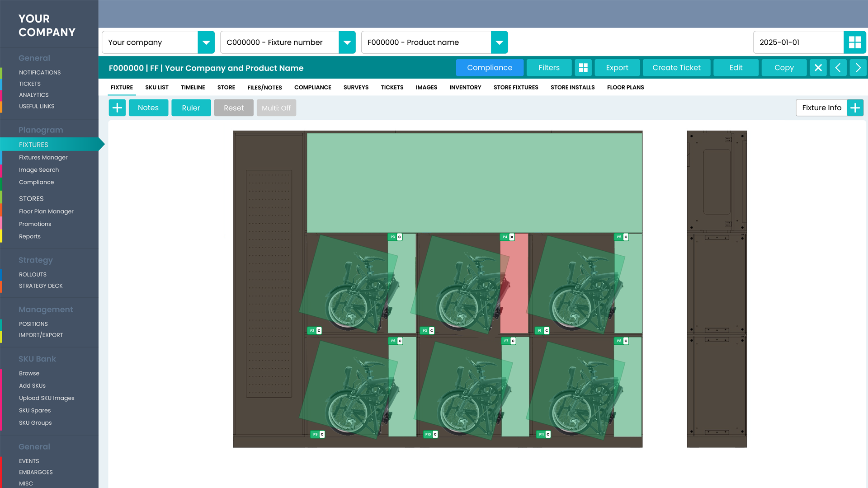The height and width of the screenshot is (488, 868).
Task: Select the P6 position label
Action: (x=393, y=341)
